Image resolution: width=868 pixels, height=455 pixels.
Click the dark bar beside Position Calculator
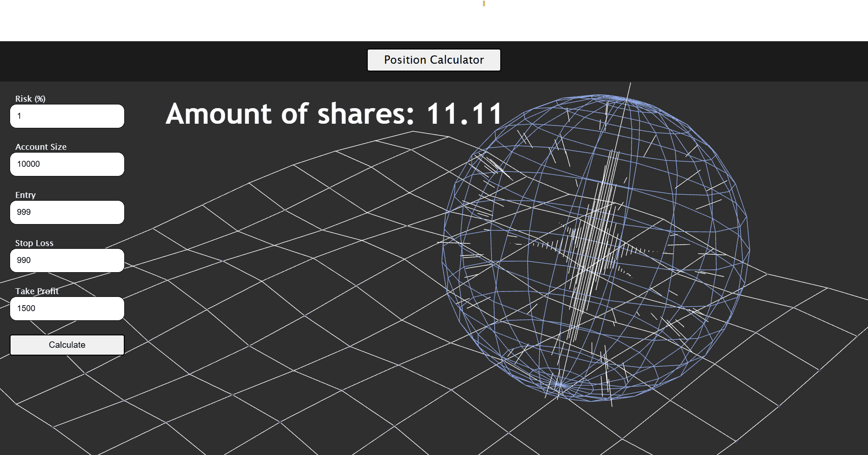pos(183,61)
